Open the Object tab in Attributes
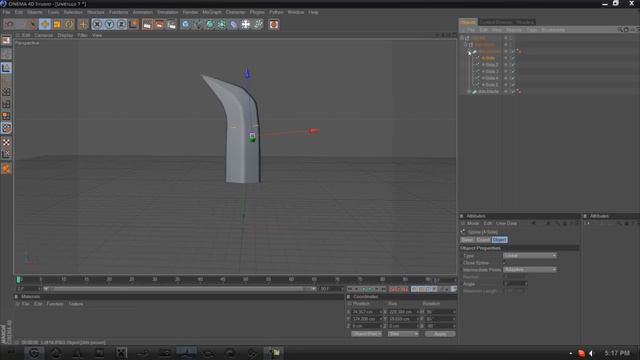This screenshot has height=360, width=640. (x=499, y=240)
